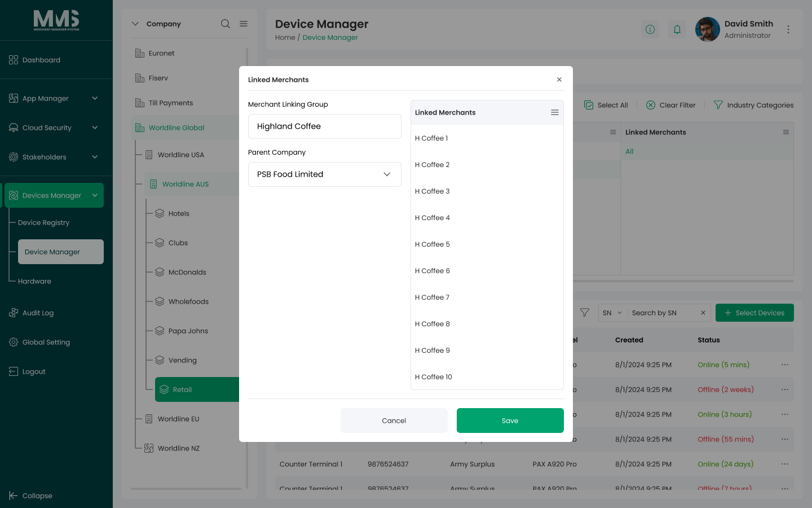Open background Linked Merchants column menu
Viewport: 812px width, 508px height.
click(x=786, y=132)
